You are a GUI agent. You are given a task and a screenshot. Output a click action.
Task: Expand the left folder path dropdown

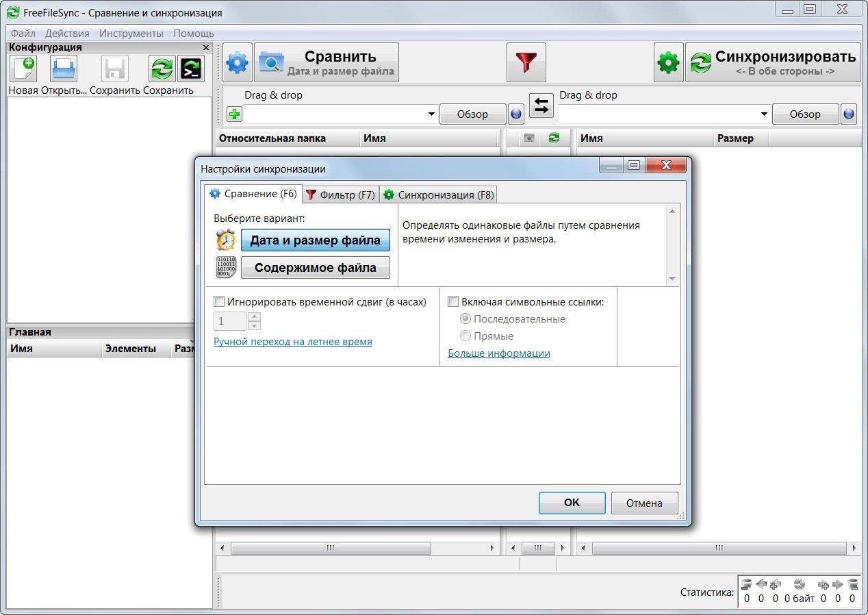pyautogui.click(x=431, y=114)
